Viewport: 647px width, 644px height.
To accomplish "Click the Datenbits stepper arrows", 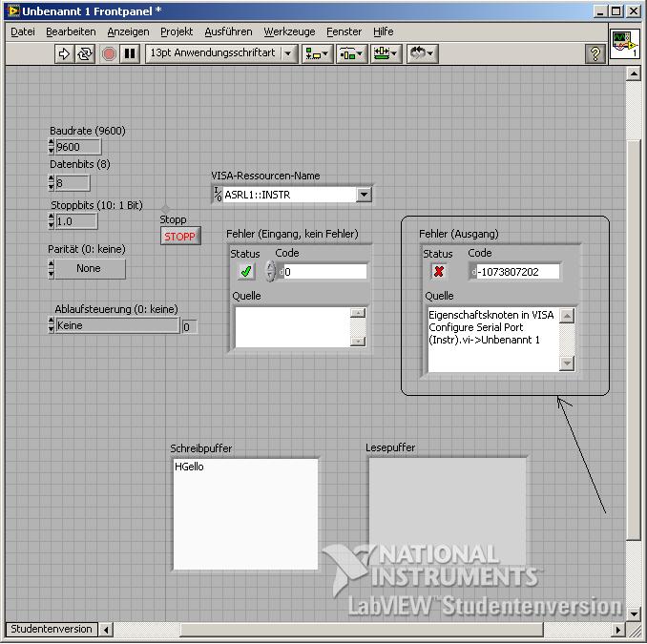I will click(52, 183).
